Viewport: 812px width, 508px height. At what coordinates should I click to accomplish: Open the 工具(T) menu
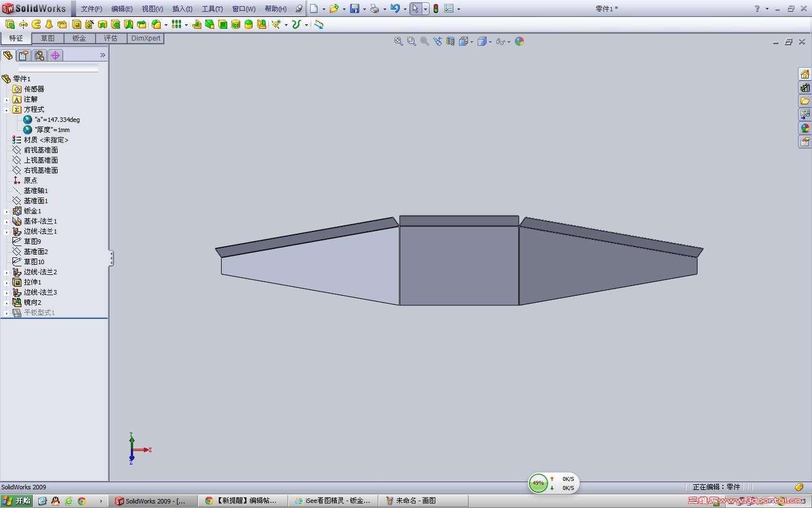pos(212,9)
